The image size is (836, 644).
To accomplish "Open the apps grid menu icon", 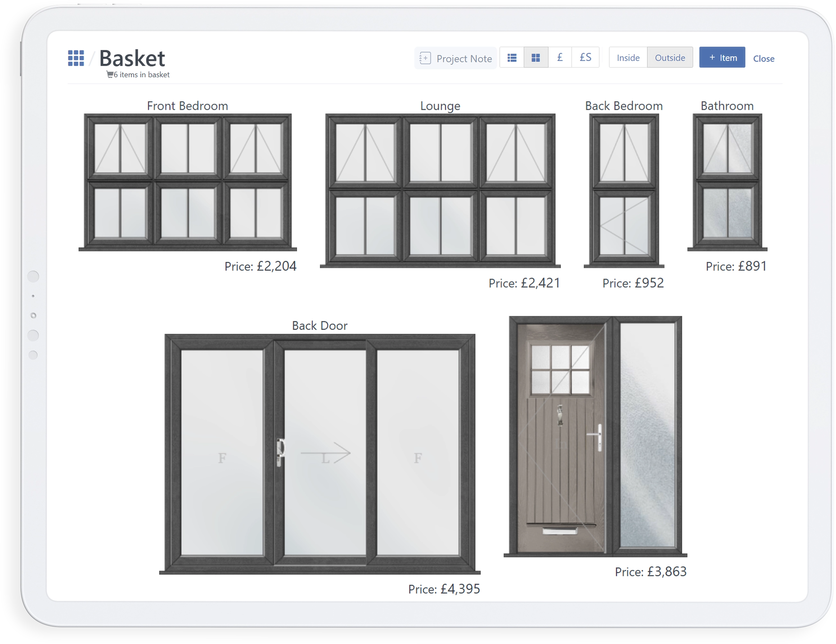I will 76,58.
